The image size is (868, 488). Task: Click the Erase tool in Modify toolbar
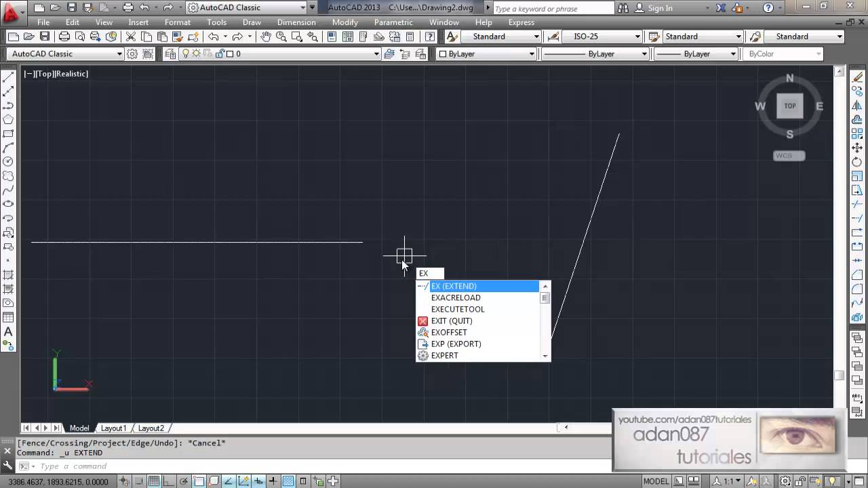[x=857, y=77]
